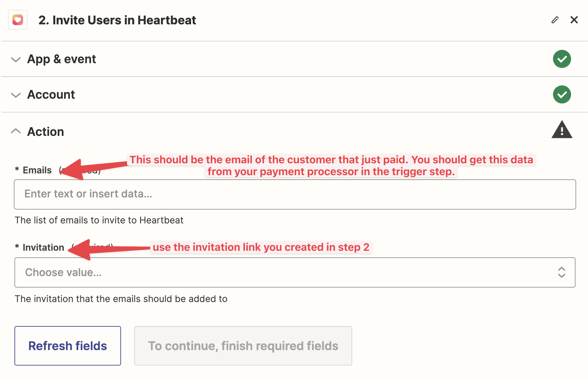
Task: Open the Invitation Choose value dropdown
Action: click(295, 272)
